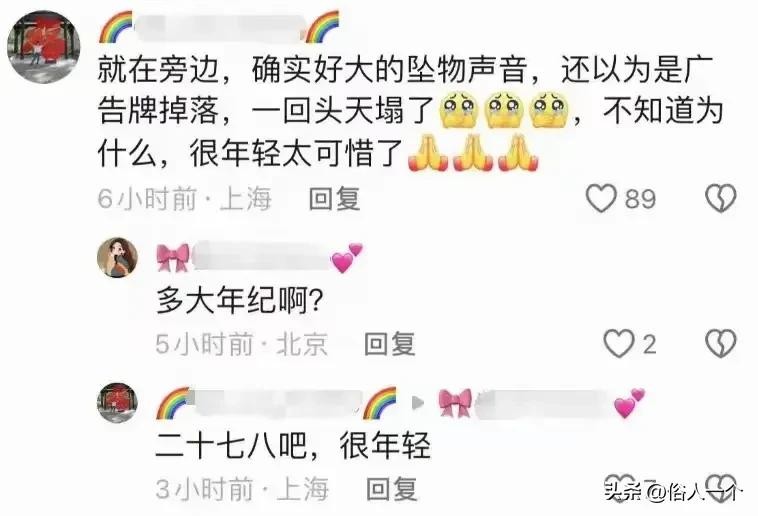Open the replied-to bow username after arrow
The width and height of the screenshot is (758, 516).
click(542, 403)
